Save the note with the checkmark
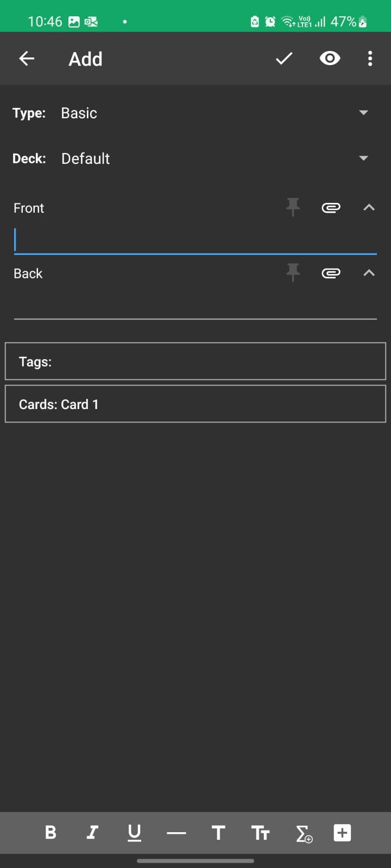The height and width of the screenshot is (868, 391). click(283, 59)
